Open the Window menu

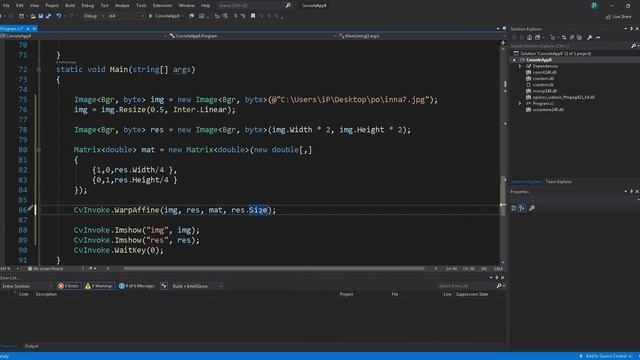tap(187, 5)
